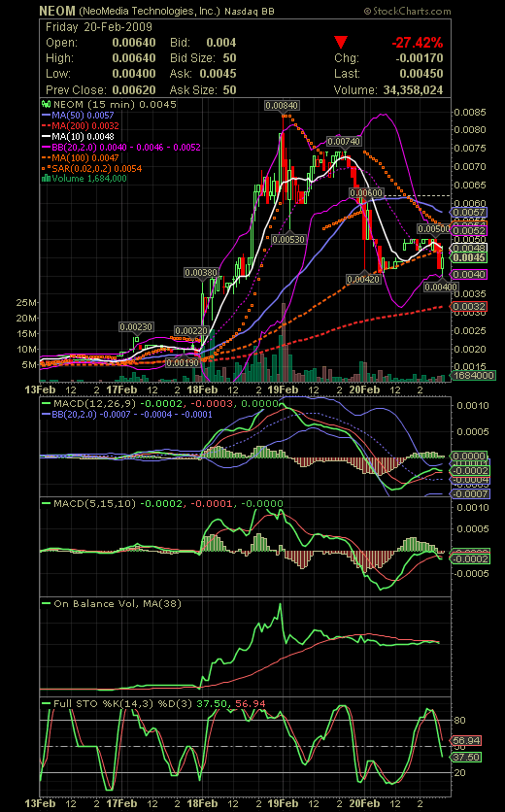Click the 0.00530 price callout
Screen dimensions: 505x812
288,239
